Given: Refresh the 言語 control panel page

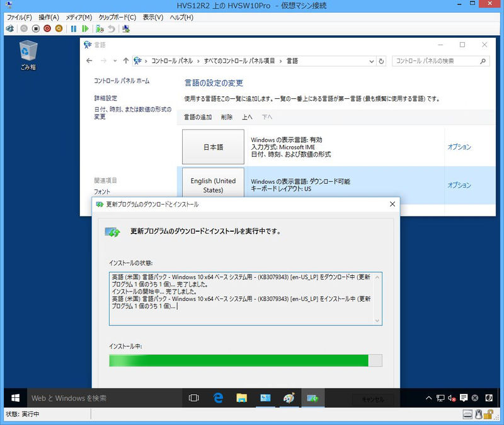Looking at the screenshot, I should click(381, 61).
